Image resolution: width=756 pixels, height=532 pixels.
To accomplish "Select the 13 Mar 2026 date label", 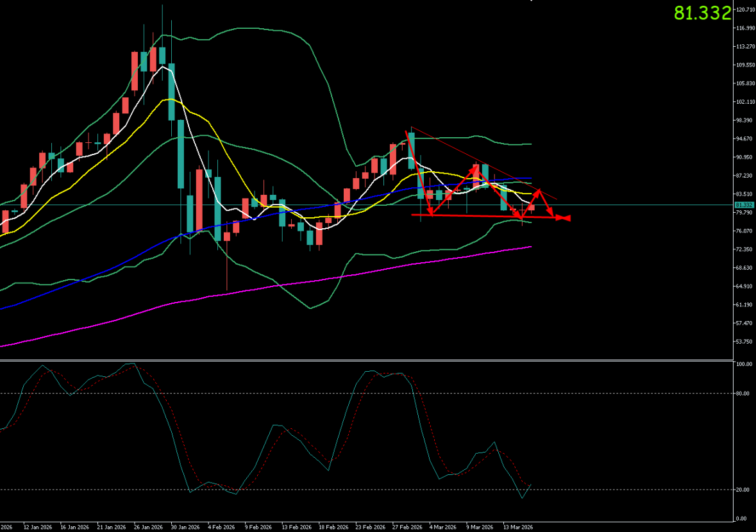I will click(x=517, y=527).
